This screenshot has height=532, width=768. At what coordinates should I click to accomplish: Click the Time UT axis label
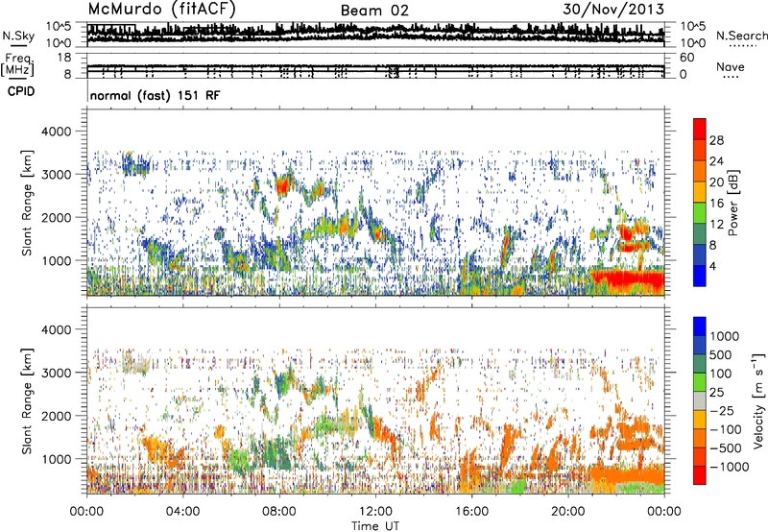pos(375,525)
